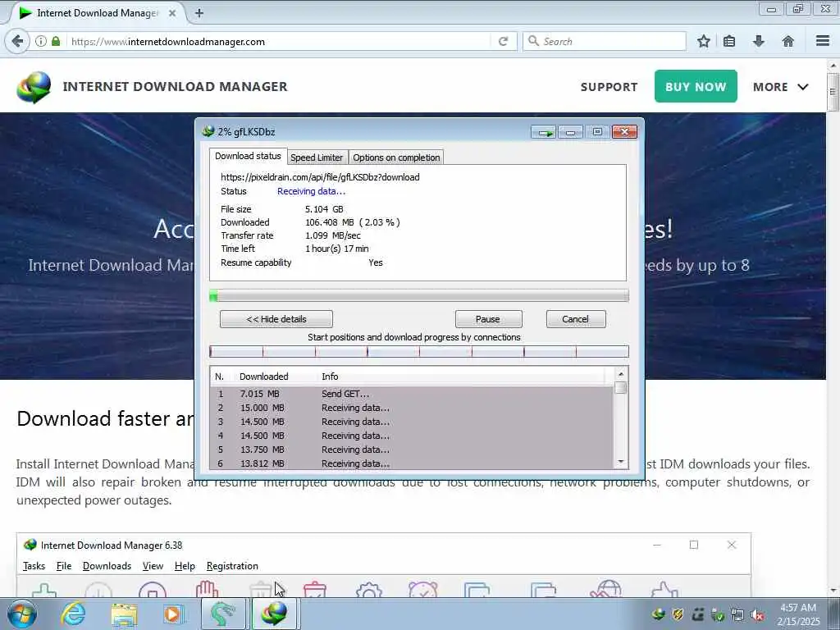Viewport: 840px width, 630px height.
Task: Click the yellow shield tray icon
Action: pyautogui.click(x=678, y=614)
